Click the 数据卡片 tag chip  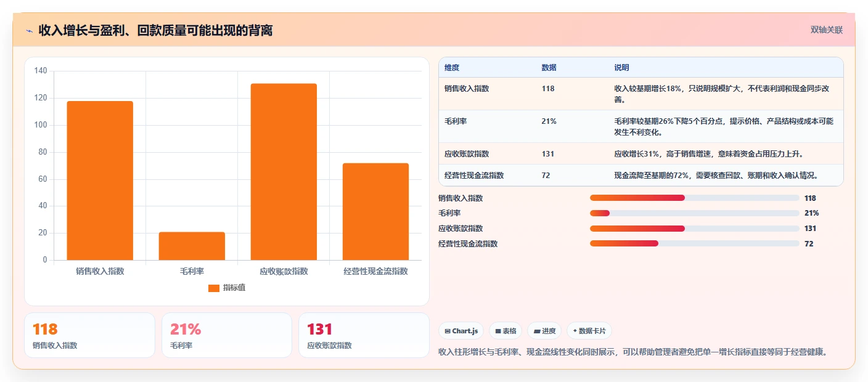pyautogui.click(x=589, y=331)
